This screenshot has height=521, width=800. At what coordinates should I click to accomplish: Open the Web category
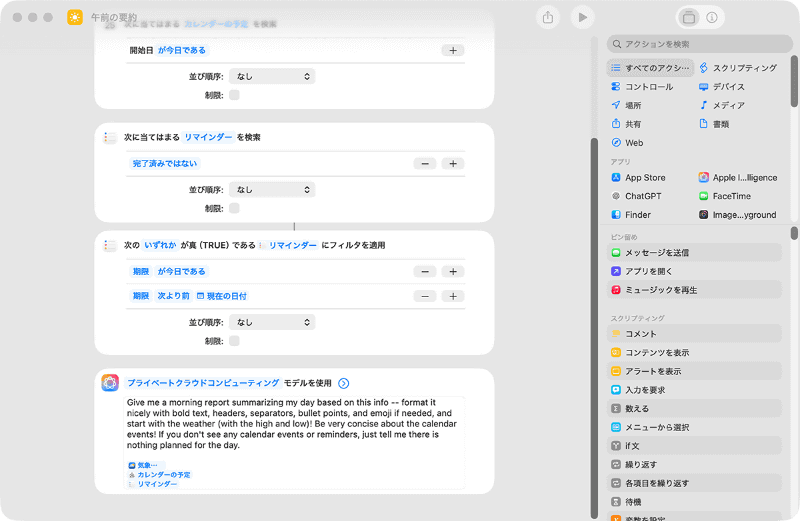[x=628, y=143]
